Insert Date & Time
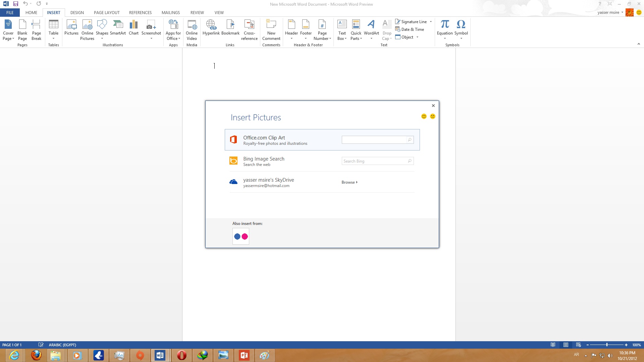 coord(410,29)
